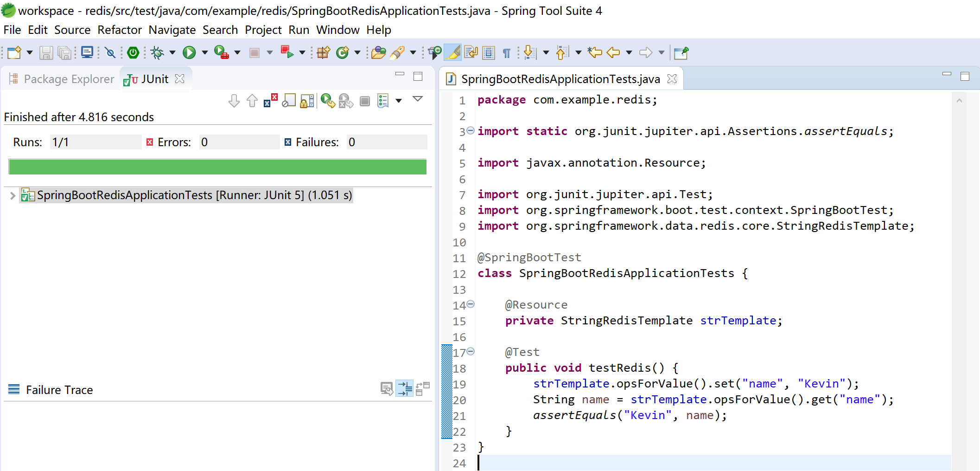This screenshot has width=980, height=471.
Task: Toggle Show Whitespace Characters pilcrow
Action: (506, 53)
